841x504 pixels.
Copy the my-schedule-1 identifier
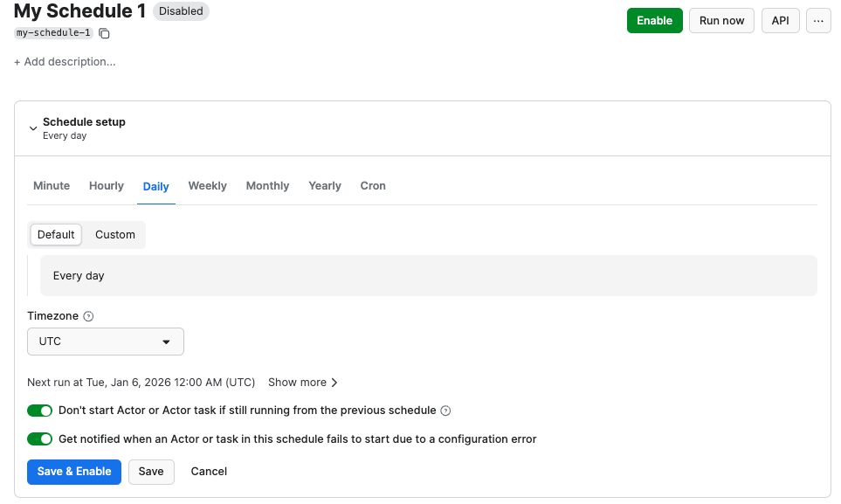(x=105, y=33)
